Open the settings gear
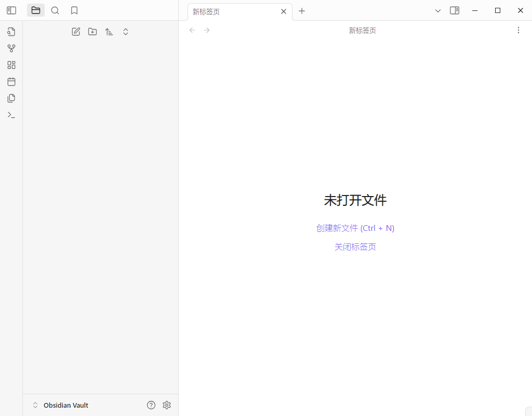 [x=167, y=405]
